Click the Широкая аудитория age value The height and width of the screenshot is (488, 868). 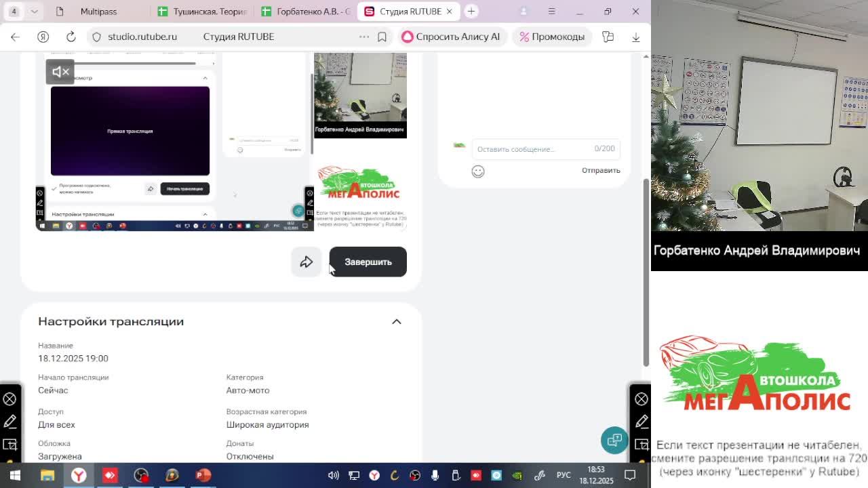(267, 425)
